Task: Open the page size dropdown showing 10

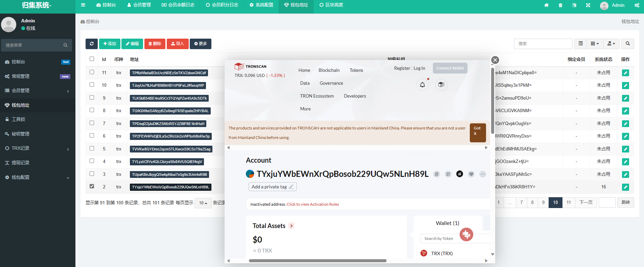Action: [x=203, y=203]
